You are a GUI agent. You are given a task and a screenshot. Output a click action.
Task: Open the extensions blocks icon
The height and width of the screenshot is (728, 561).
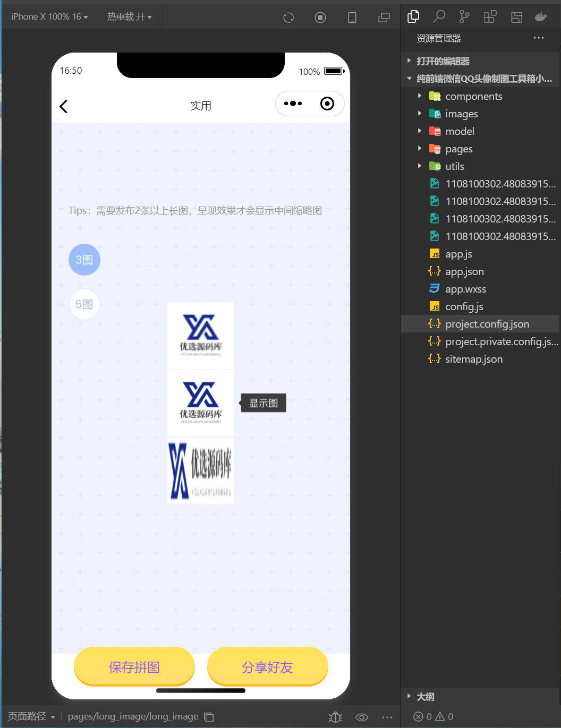pos(490,16)
